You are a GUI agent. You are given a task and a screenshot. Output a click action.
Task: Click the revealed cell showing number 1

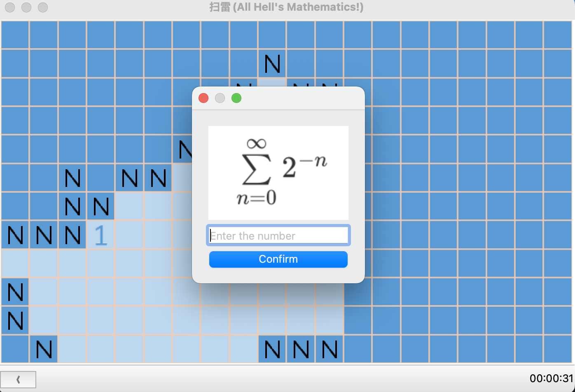(101, 236)
